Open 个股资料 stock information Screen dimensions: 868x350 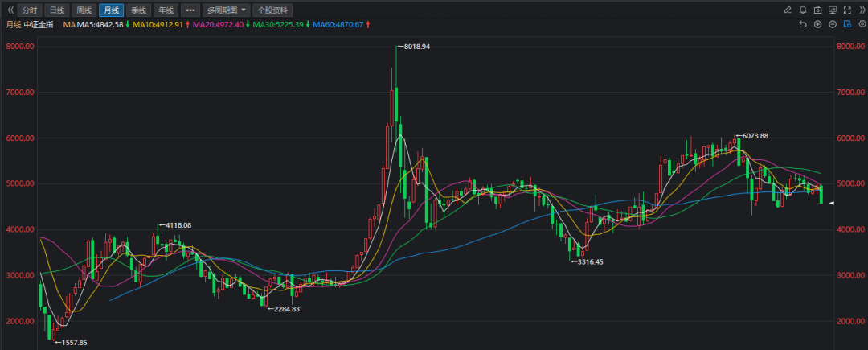click(273, 10)
